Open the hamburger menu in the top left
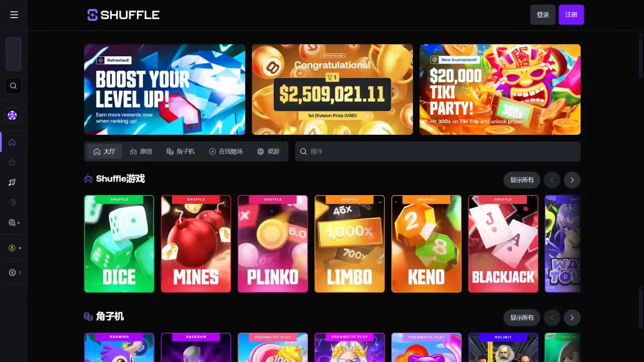 tap(14, 15)
